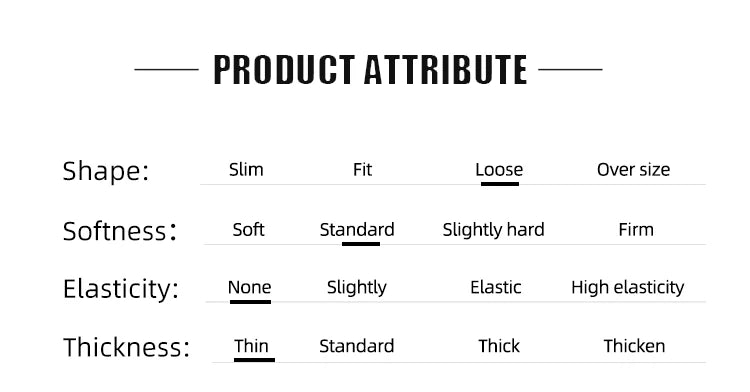Click the Elasticity row label

(121, 289)
